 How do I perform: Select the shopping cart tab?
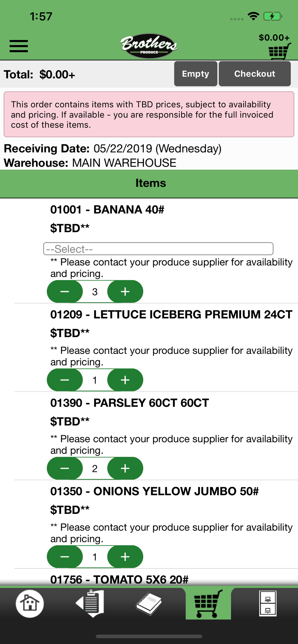point(208,603)
